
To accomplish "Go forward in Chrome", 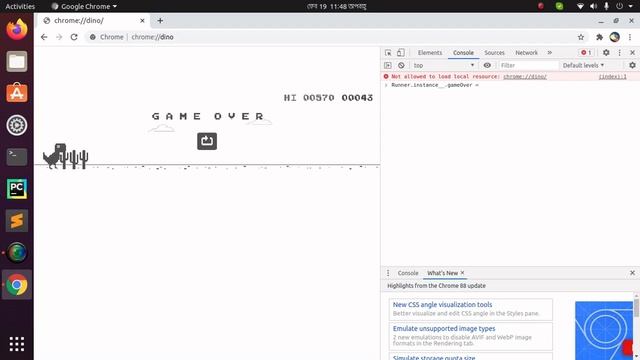I will pos(59,37).
